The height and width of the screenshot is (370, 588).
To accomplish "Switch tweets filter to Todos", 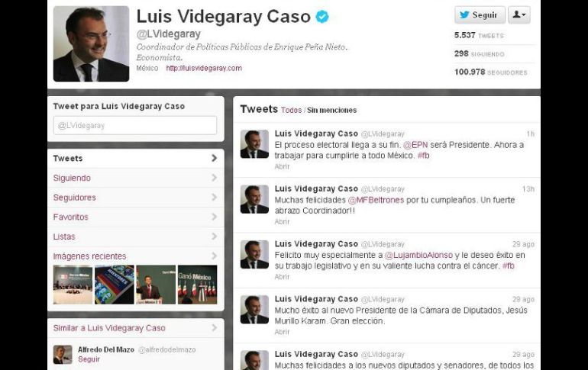I will (x=292, y=110).
